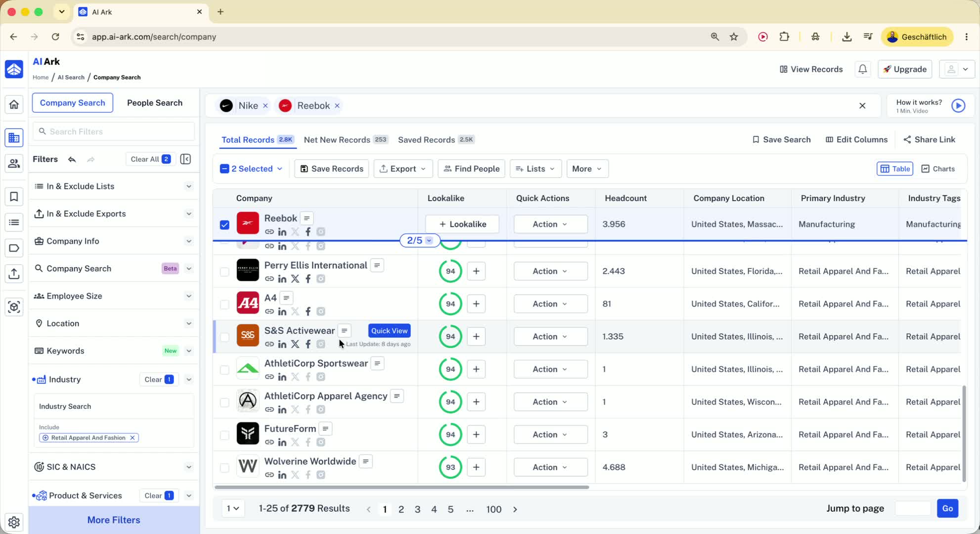
Task: Clear the lookalike search bar with X
Action: 862,106
